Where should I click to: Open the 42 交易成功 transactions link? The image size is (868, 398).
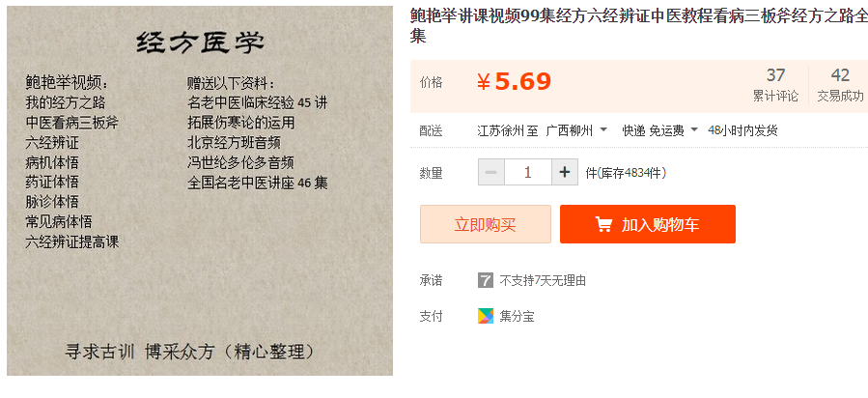840,85
